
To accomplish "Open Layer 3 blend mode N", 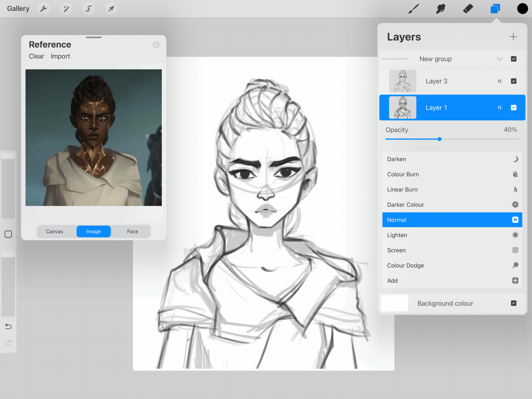I will point(500,81).
